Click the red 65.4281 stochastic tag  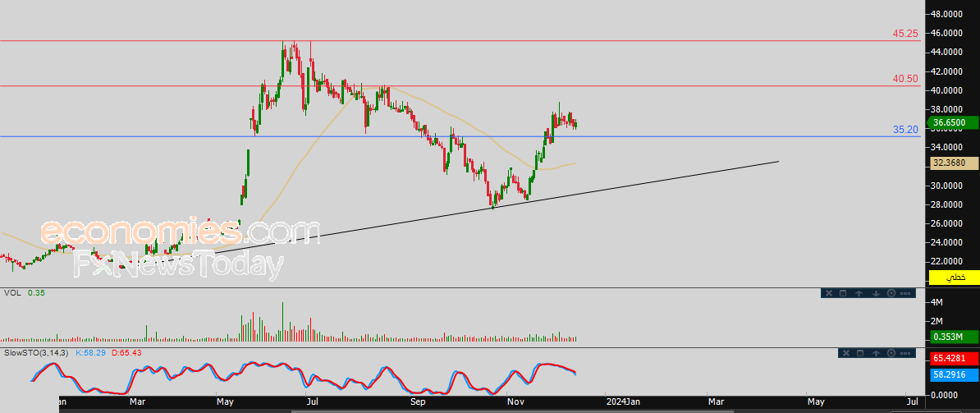954,359
